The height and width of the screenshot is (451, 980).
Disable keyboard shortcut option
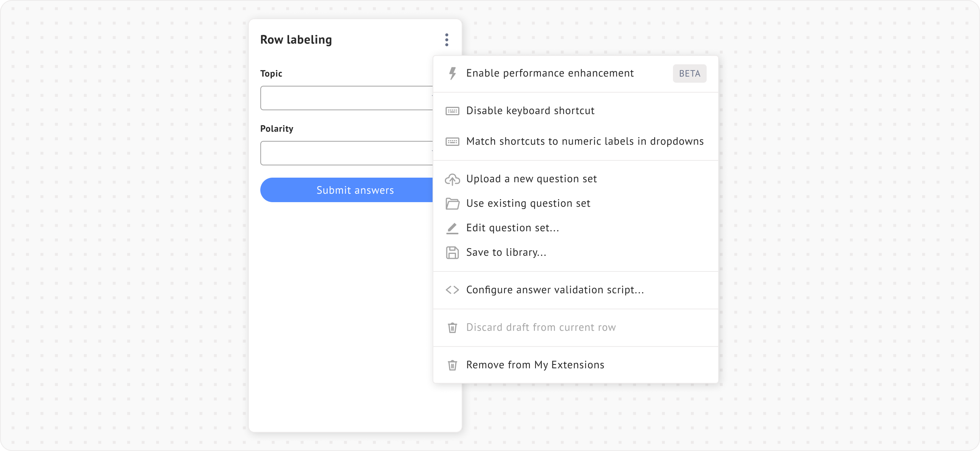pyautogui.click(x=530, y=111)
